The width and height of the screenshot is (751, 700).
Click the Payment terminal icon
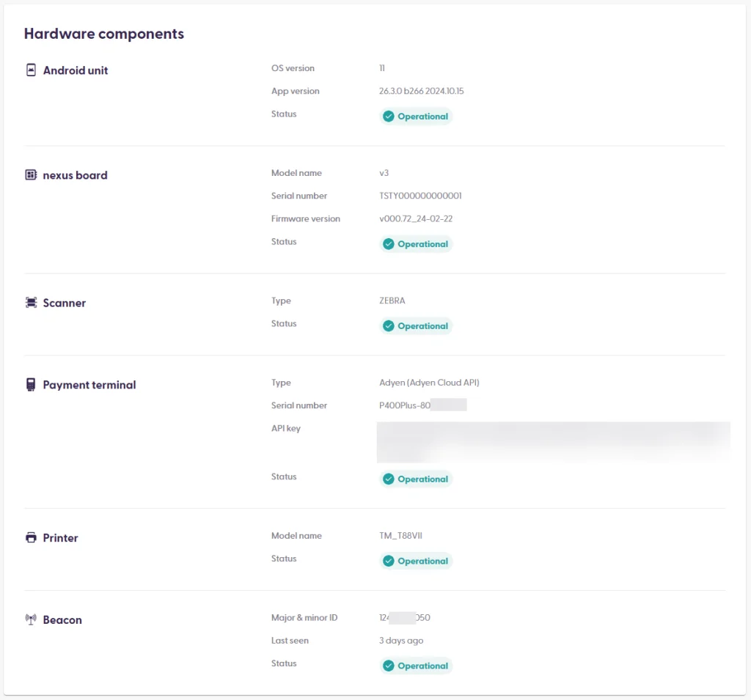[31, 385]
